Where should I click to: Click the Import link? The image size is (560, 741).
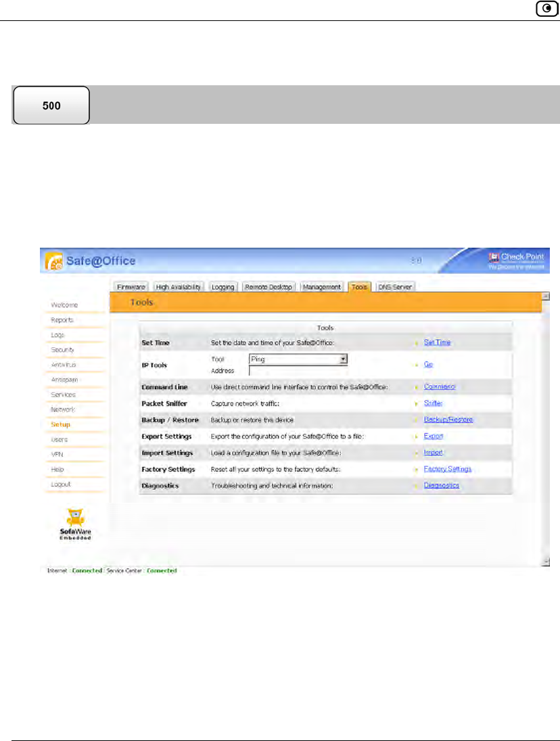click(433, 452)
